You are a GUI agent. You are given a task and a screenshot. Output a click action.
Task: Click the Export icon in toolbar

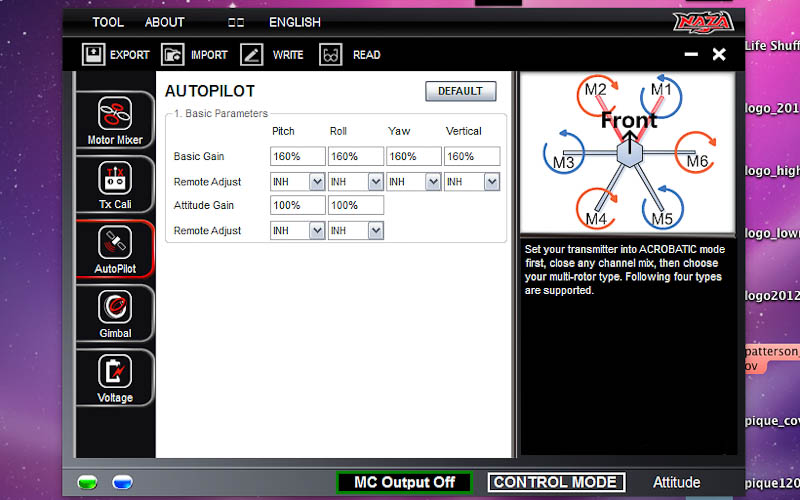(x=93, y=55)
